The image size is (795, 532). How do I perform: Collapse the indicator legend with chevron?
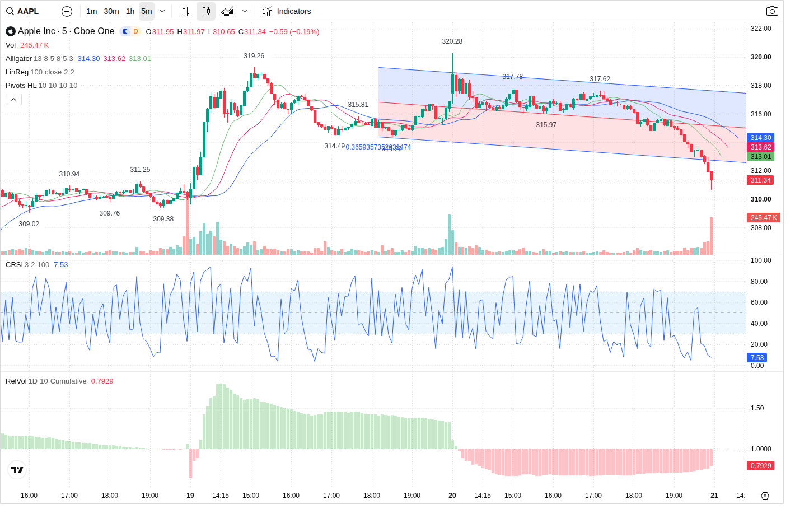pos(14,99)
